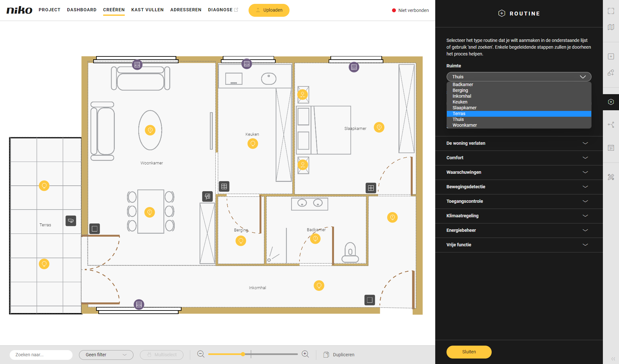Click the pencil-ruler edit icon in sidebar
Image resolution: width=619 pixels, height=364 pixels.
click(611, 177)
